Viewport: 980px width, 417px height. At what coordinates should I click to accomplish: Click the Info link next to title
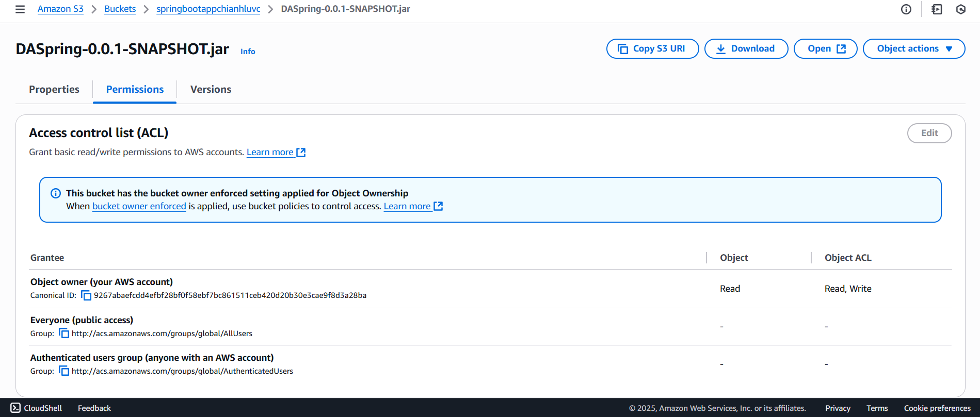pyautogui.click(x=248, y=52)
